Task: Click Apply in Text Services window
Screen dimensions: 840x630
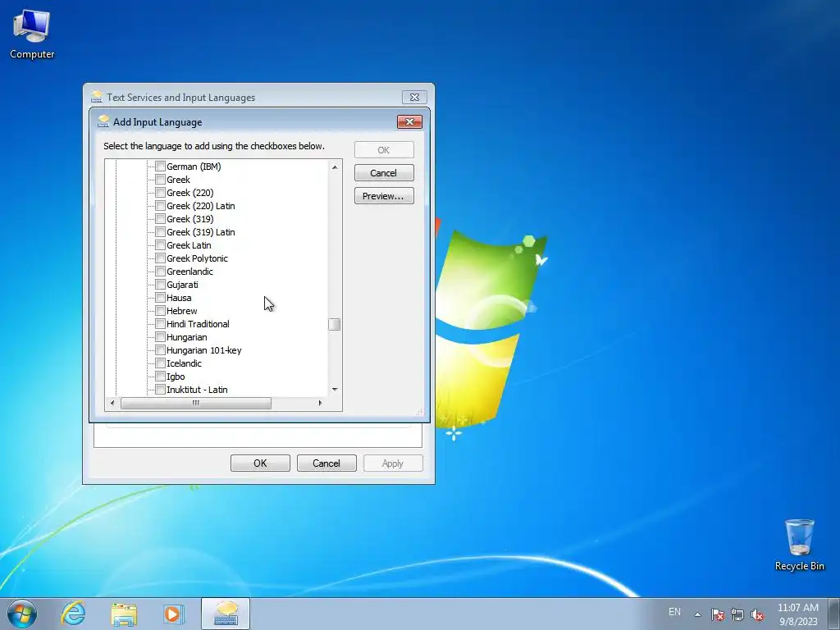Action: (x=393, y=463)
